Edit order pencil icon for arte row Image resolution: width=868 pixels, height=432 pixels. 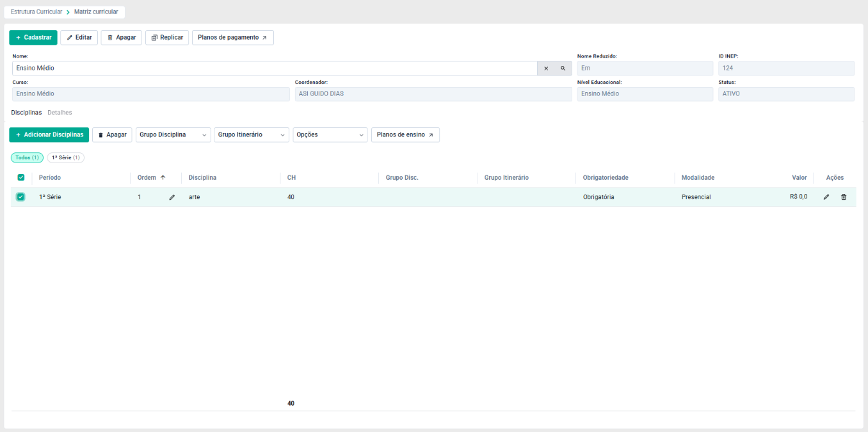[x=172, y=197]
